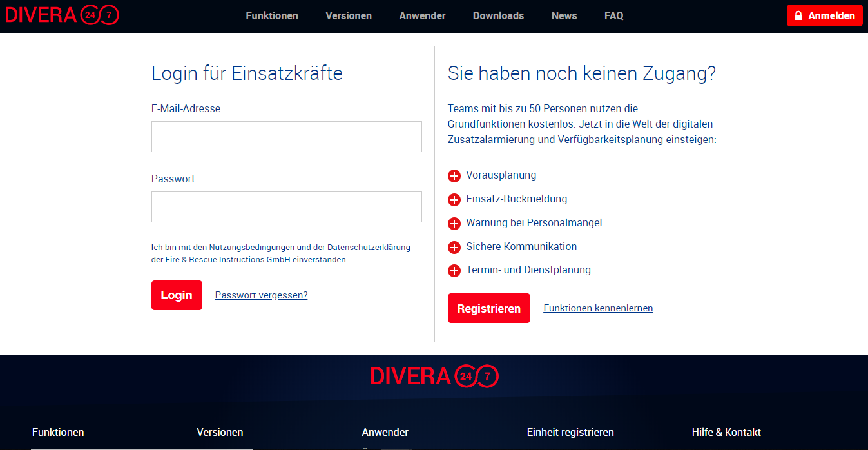Click the Warnung bei Personalmangel text

534,223
